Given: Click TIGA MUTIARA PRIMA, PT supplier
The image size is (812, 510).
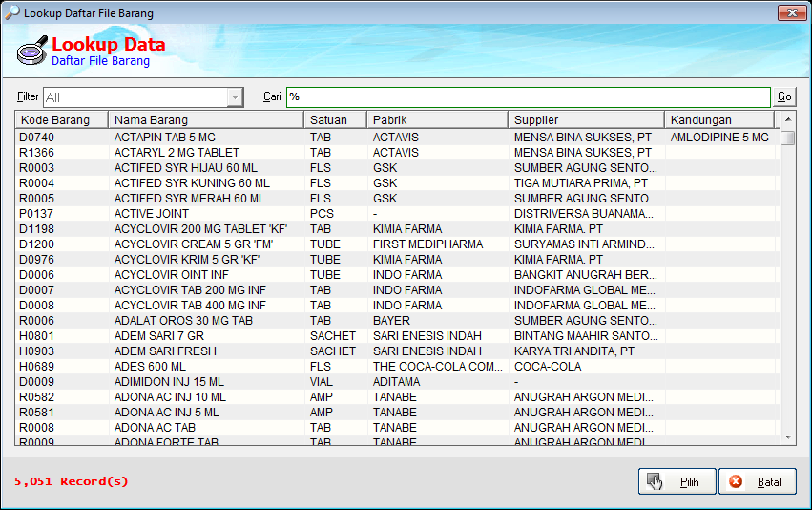Looking at the screenshot, I should coord(581,183).
